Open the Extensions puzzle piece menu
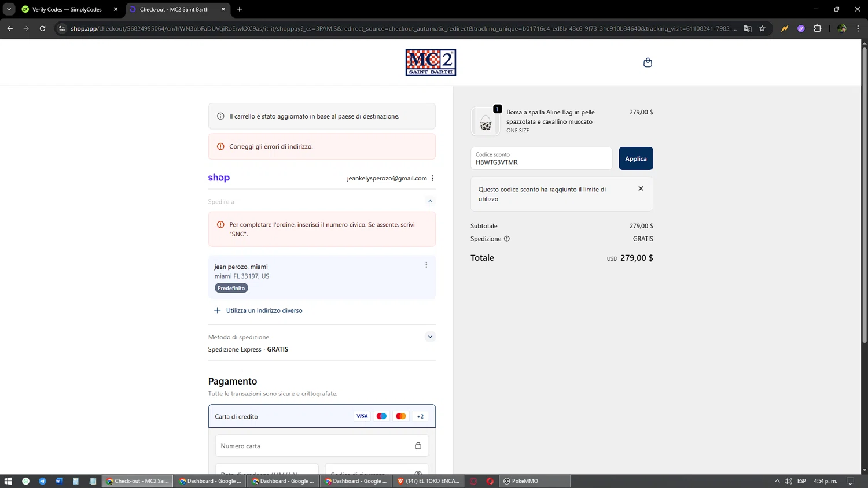 pyautogui.click(x=818, y=28)
